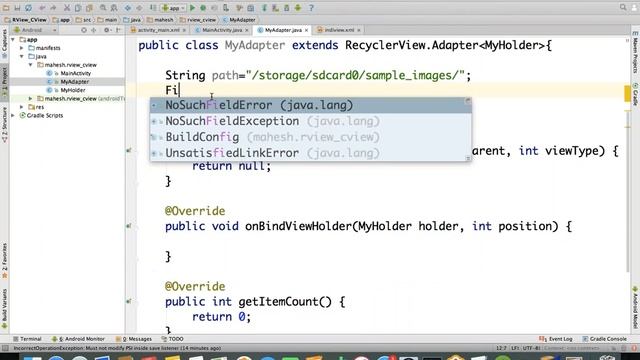The height and width of the screenshot is (360, 640).
Task: Click the Copy icon in toolbar
Action: click(x=78, y=8)
